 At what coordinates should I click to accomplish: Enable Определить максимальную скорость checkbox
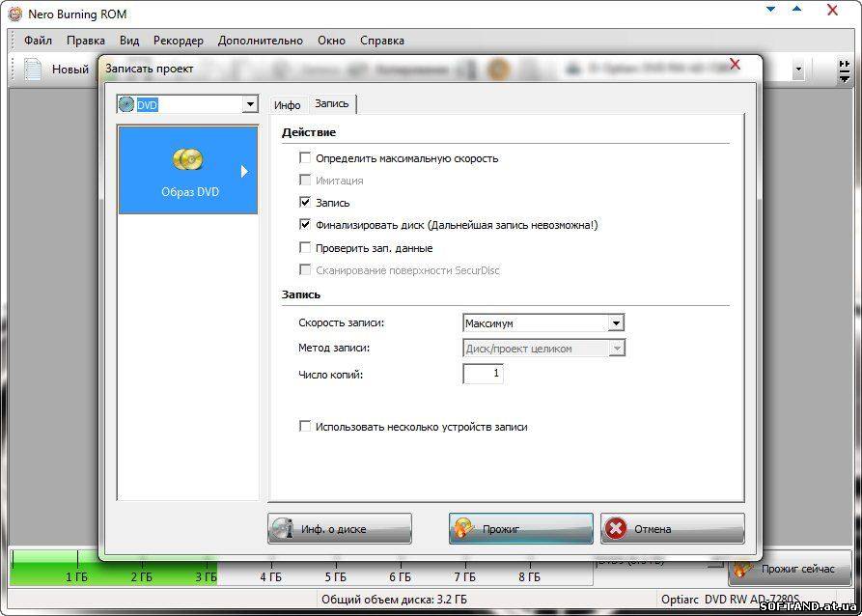tap(305, 158)
